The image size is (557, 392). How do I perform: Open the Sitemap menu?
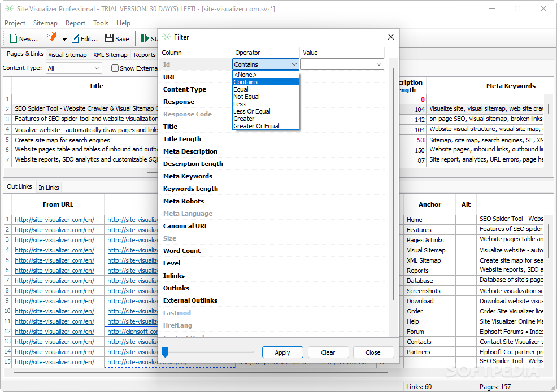45,23
